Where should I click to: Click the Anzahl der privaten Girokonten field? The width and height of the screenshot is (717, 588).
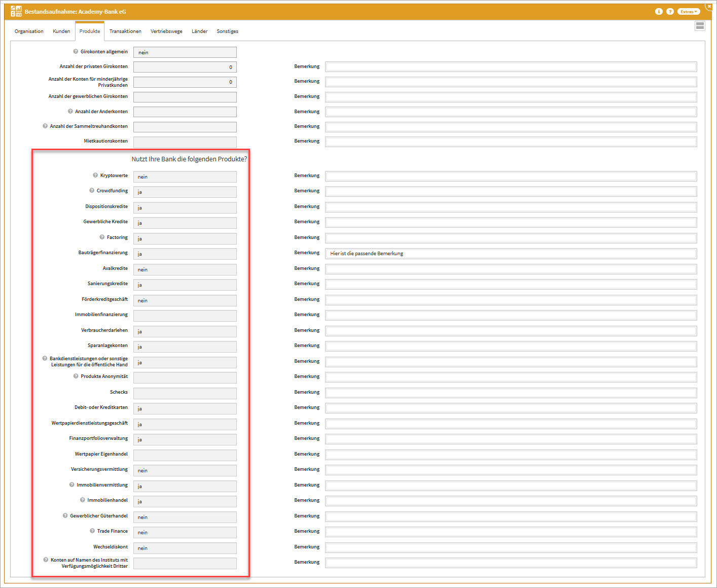pyautogui.click(x=185, y=67)
